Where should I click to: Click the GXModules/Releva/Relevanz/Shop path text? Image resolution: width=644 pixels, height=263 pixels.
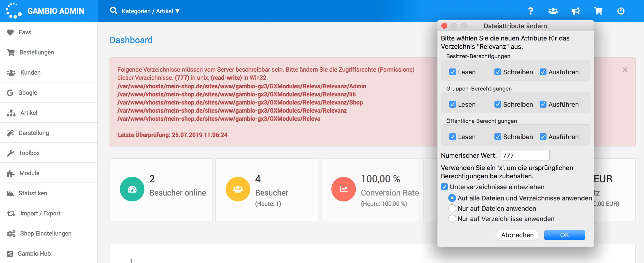240,103
